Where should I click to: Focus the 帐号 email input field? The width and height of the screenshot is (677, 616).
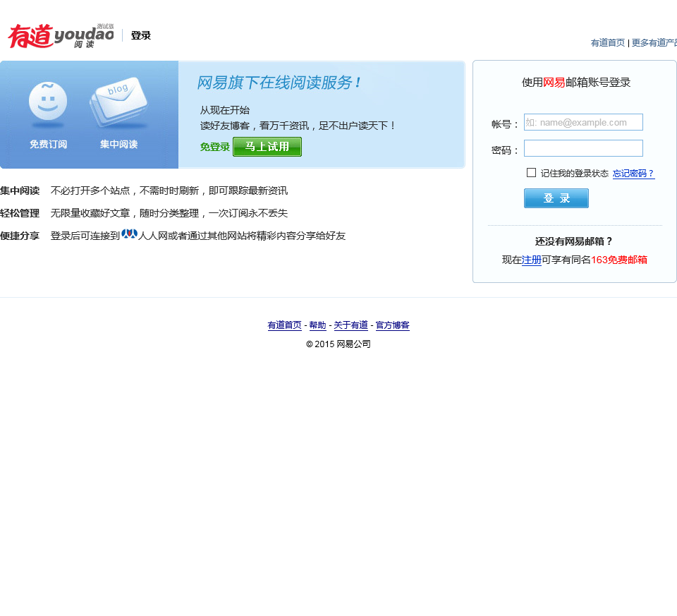tap(583, 122)
